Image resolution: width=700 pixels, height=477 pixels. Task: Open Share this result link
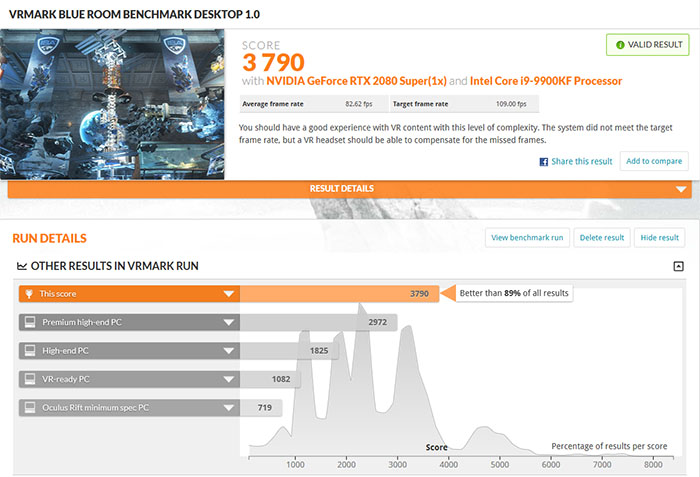pyautogui.click(x=581, y=161)
